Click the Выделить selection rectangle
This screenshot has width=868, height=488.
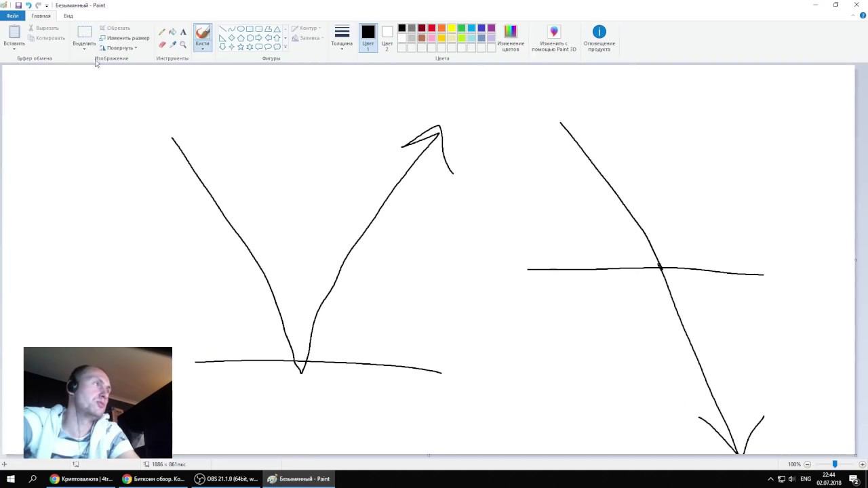pyautogui.click(x=84, y=32)
